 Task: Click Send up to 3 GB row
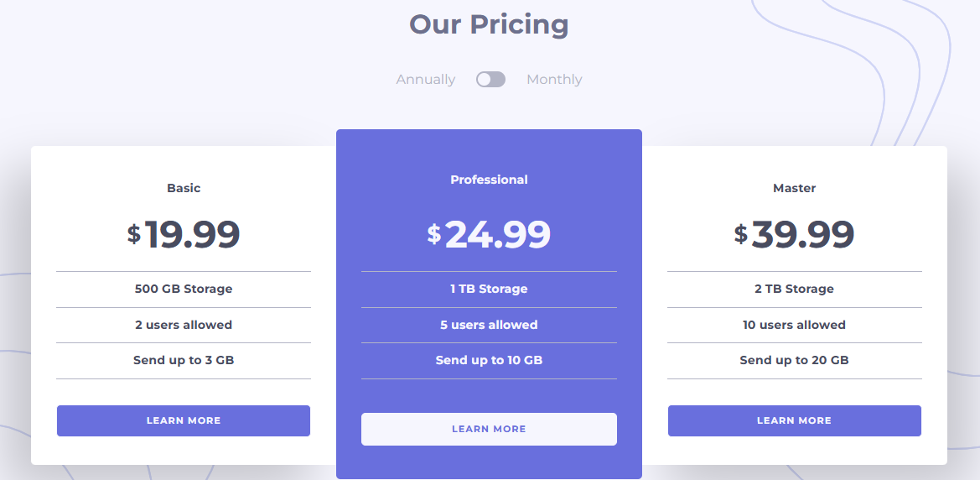(x=184, y=361)
